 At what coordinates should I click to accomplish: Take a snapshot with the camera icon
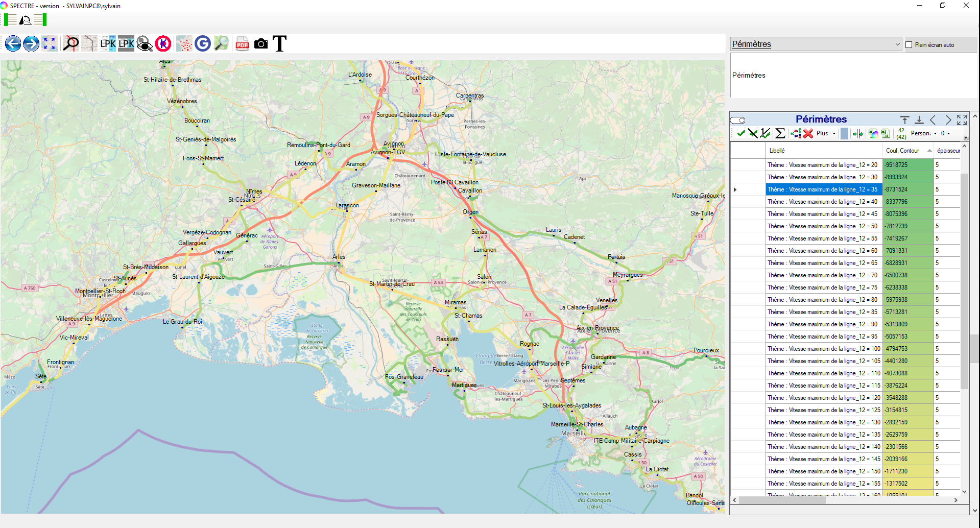click(261, 44)
